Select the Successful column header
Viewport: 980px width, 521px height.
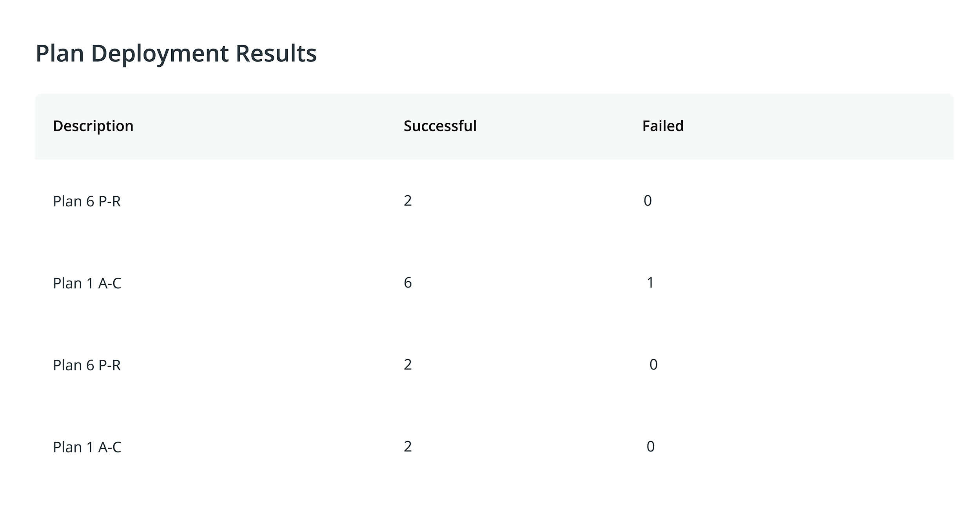tap(440, 126)
